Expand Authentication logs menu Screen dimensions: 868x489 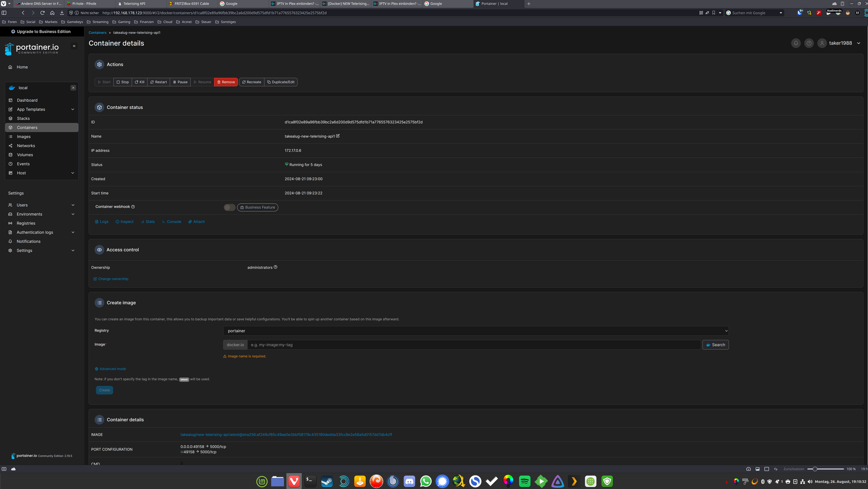click(73, 232)
